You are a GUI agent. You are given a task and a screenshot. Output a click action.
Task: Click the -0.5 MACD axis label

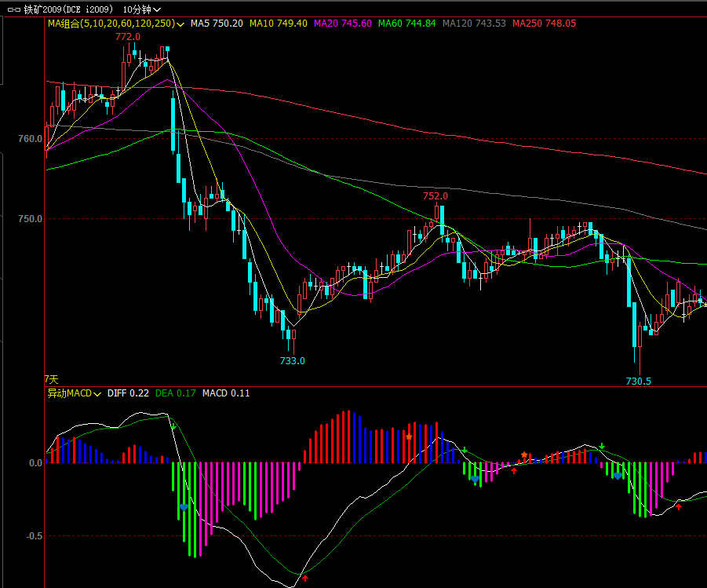(34, 536)
